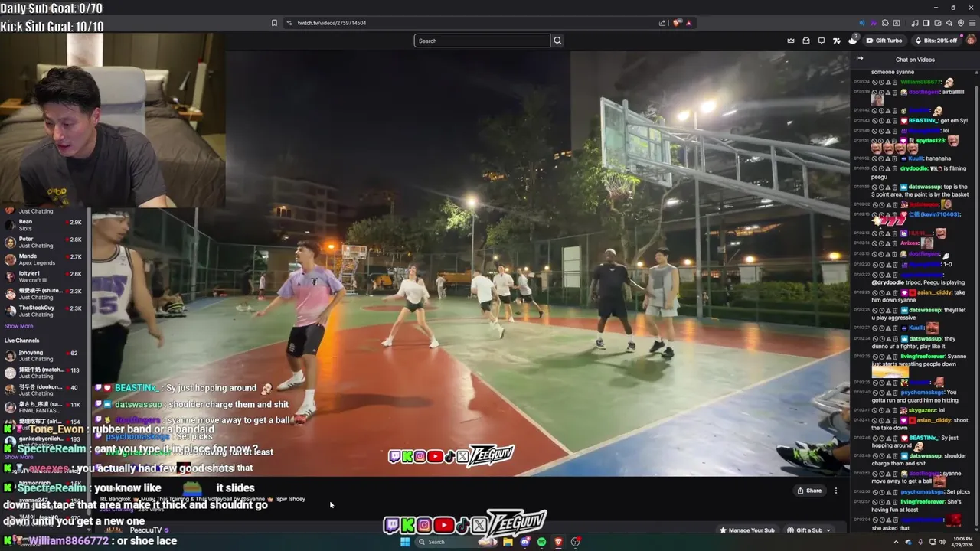The width and height of the screenshot is (980, 551).
Task: Open the Bean channel in sidebar
Action: tap(42, 225)
